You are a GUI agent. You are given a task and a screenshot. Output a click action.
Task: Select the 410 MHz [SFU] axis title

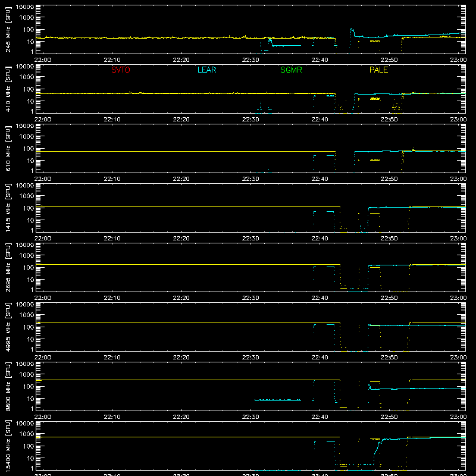point(8,89)
